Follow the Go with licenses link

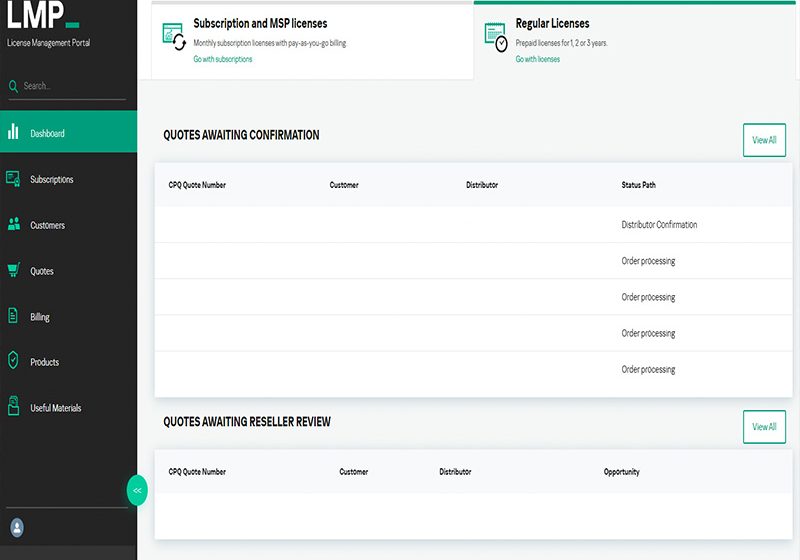537,59
